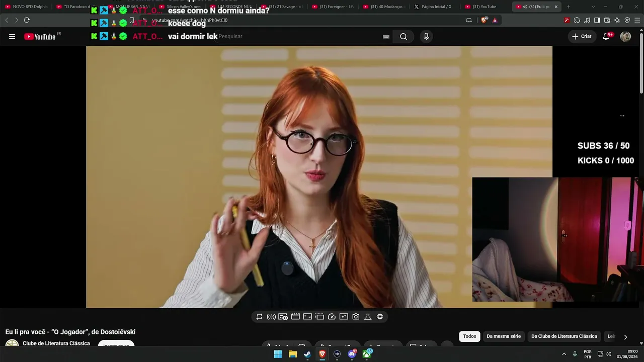Click the screen-frame icon in video toolbar
The height and width of the screenshot is (362, 644).
pos(307,317)
